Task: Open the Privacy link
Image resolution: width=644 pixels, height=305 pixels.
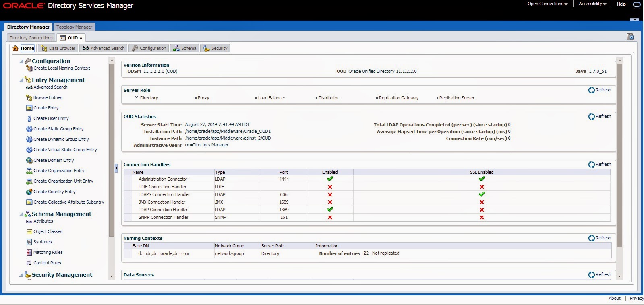Action: (x=636, y=299)
